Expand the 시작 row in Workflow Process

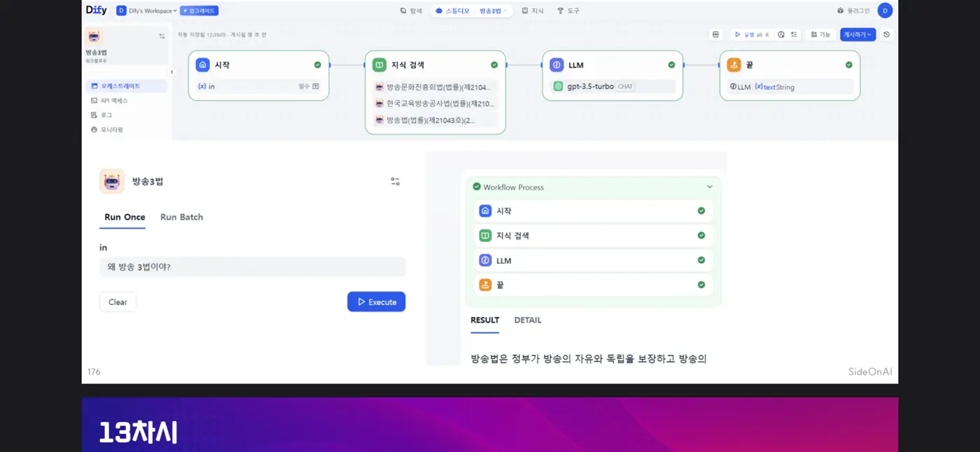(x=593, y=211)
